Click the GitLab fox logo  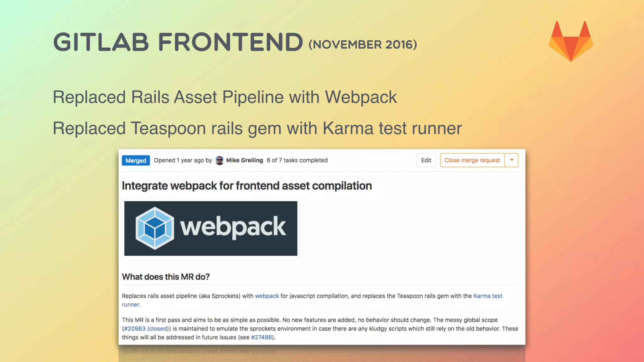[x=571, y=41]
